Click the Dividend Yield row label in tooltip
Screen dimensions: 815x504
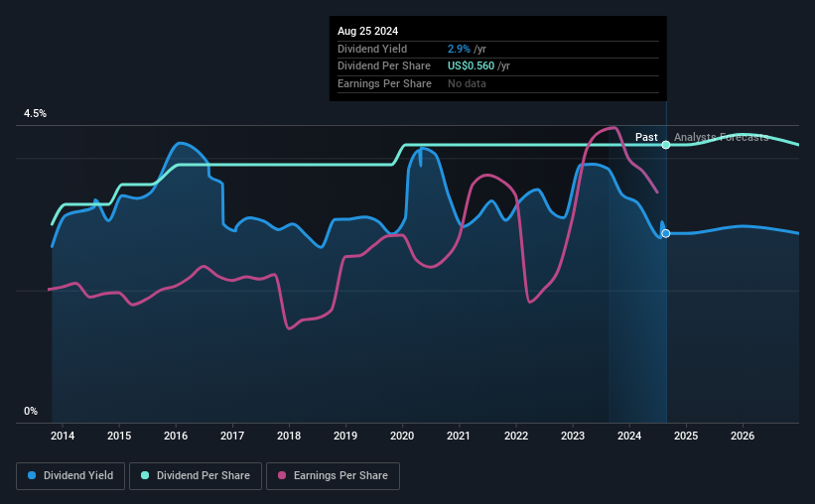372,49
